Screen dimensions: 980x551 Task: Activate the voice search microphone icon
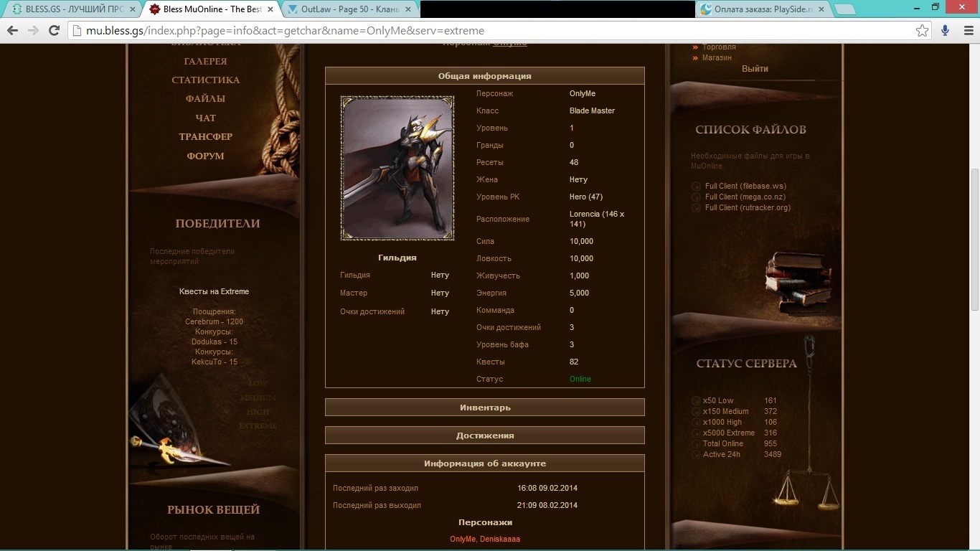tap(945, 31)
